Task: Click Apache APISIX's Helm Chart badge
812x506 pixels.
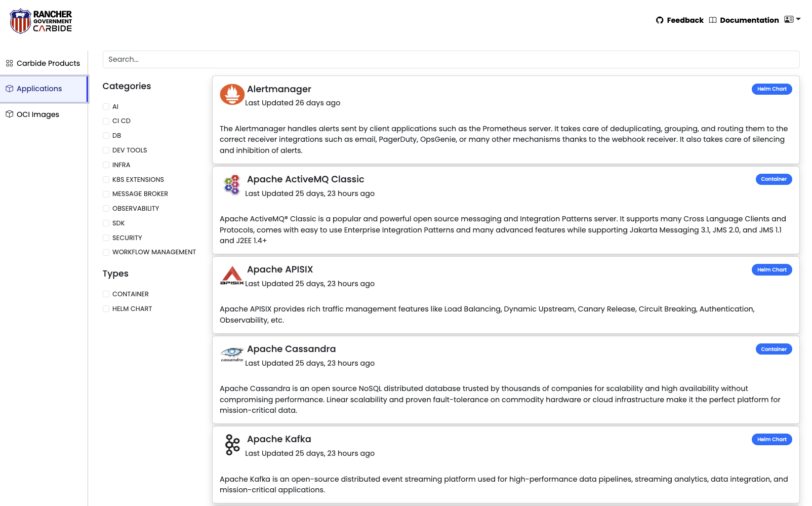Action: tap(772, 270)
